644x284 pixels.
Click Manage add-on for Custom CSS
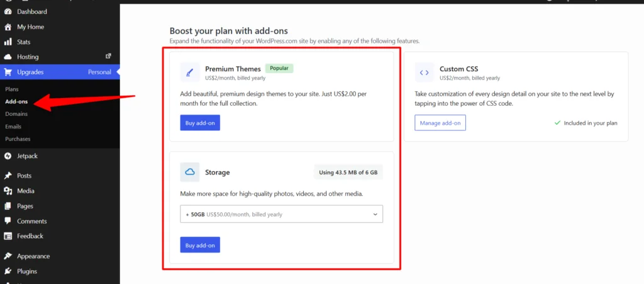coord(440,123)
